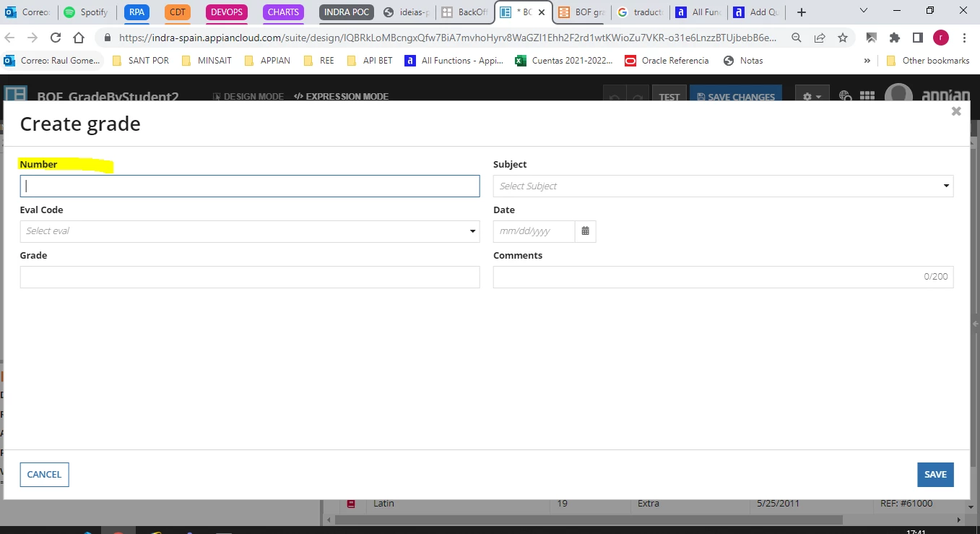Screen dimensions: 980x534
Task: Switch to the traduct Google tab
Action: (x=640, y=12)
